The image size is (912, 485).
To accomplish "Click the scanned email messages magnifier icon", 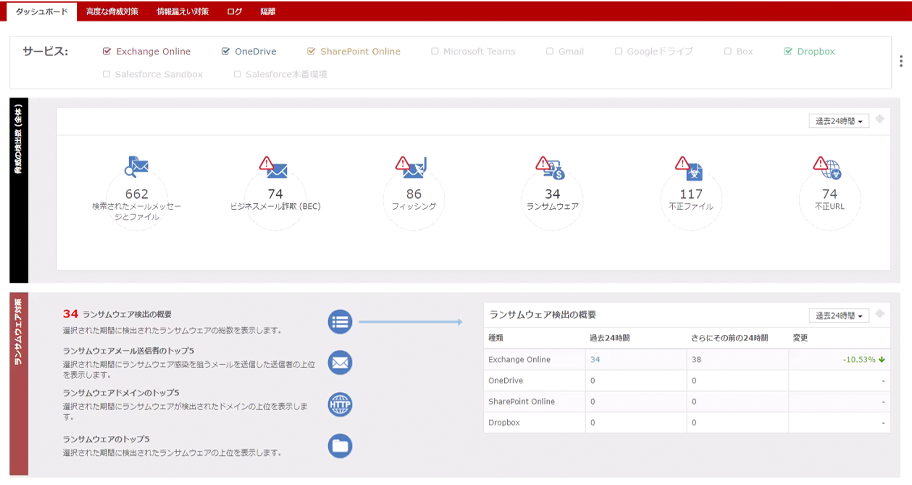I will [x=136, y=167].
